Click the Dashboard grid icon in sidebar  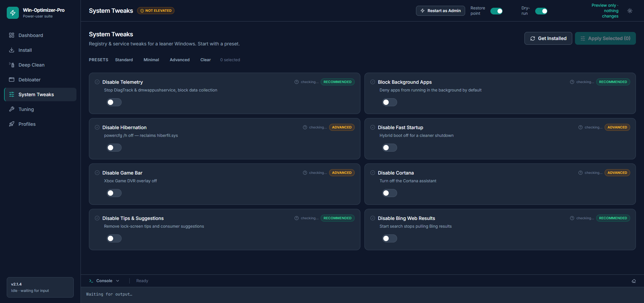point(11,35)
